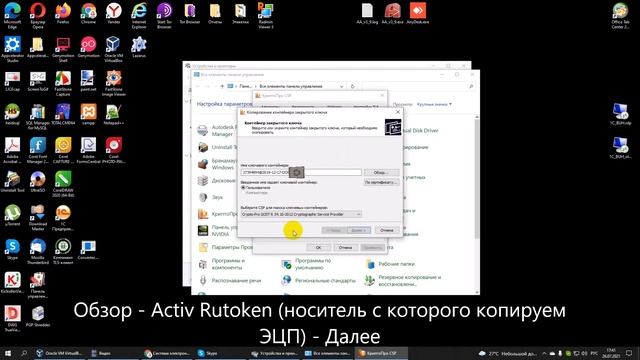
Task: Click Отмена in the copy container wizard
Action: pyautogui.click(x=387, y=231)
